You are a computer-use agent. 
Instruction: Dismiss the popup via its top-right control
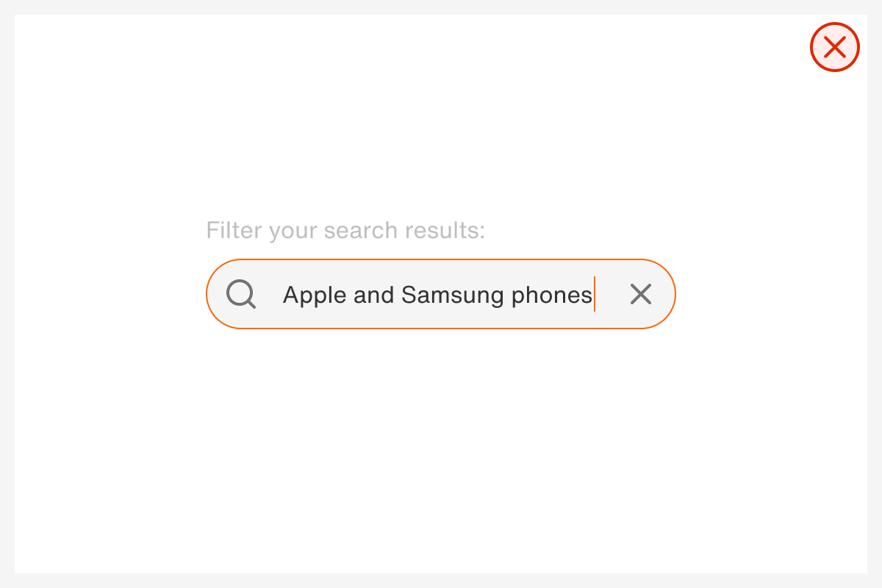pos(834,47)
